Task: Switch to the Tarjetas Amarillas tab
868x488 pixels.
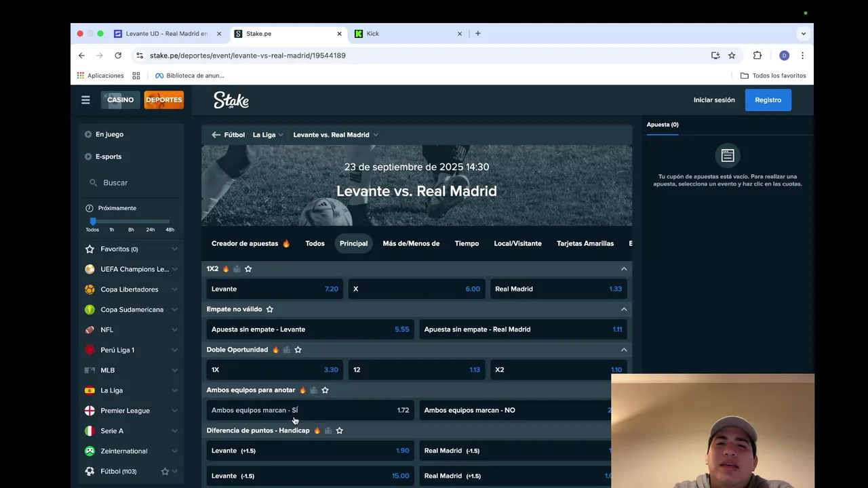Action: (585, 243)
